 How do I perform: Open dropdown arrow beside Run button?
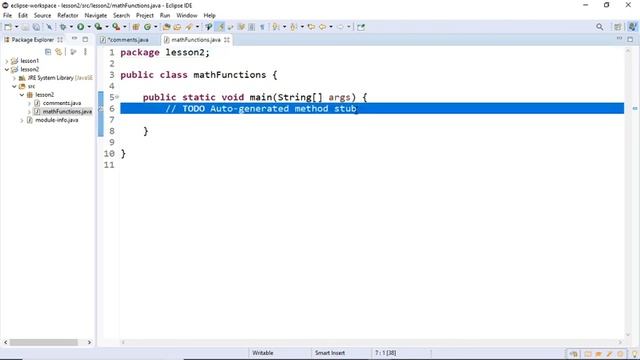[x=89, y=27]
